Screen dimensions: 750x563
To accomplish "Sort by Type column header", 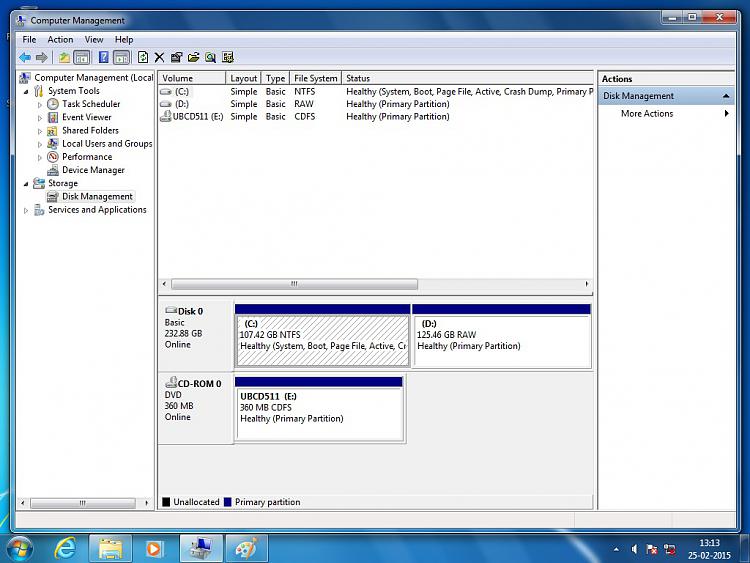I will click(276, 78).
